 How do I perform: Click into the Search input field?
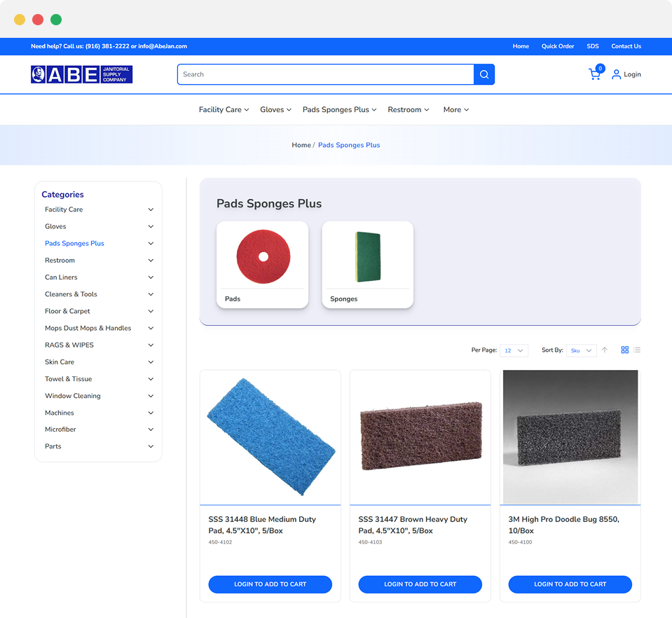(x=326, y=74)
